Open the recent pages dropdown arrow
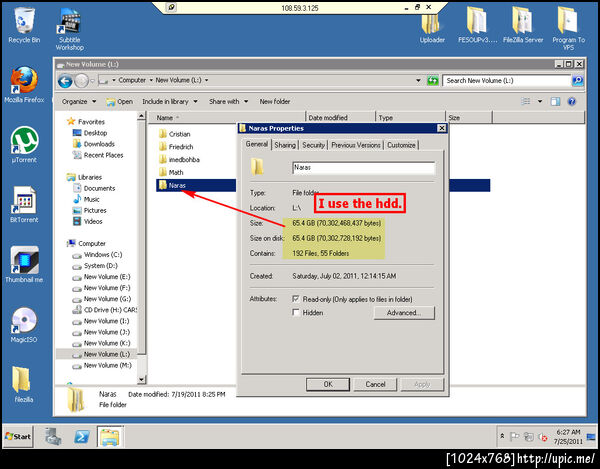Viewport: 600px width, 469px height. pyautogui.click(x=93, y=81)
